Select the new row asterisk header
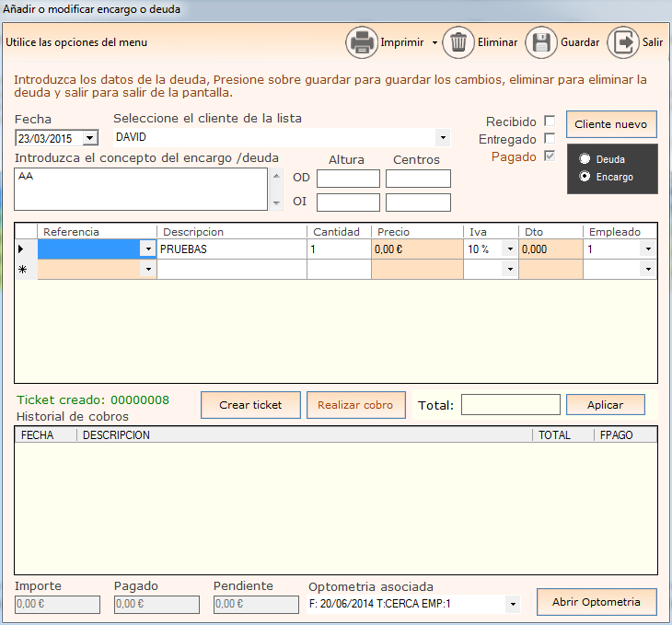This screenshot has width=672, height=625. point(26,269)
